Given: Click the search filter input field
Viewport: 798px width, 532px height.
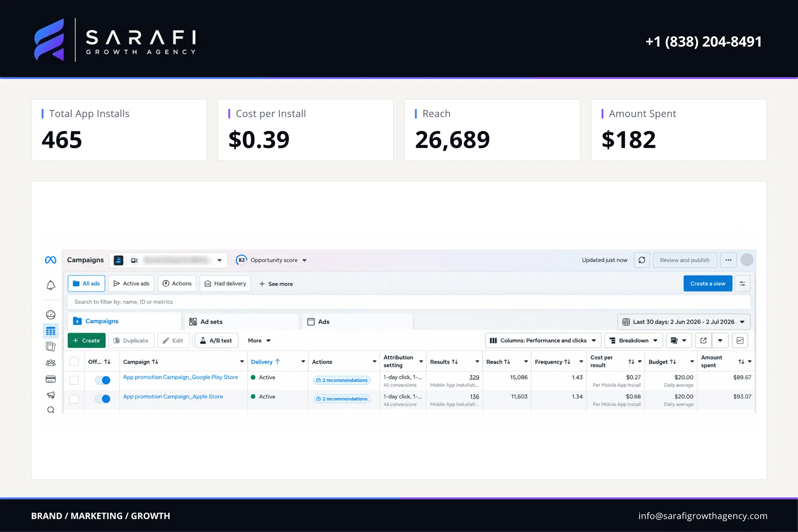Looking at the screenshot, I should (409, 302).
